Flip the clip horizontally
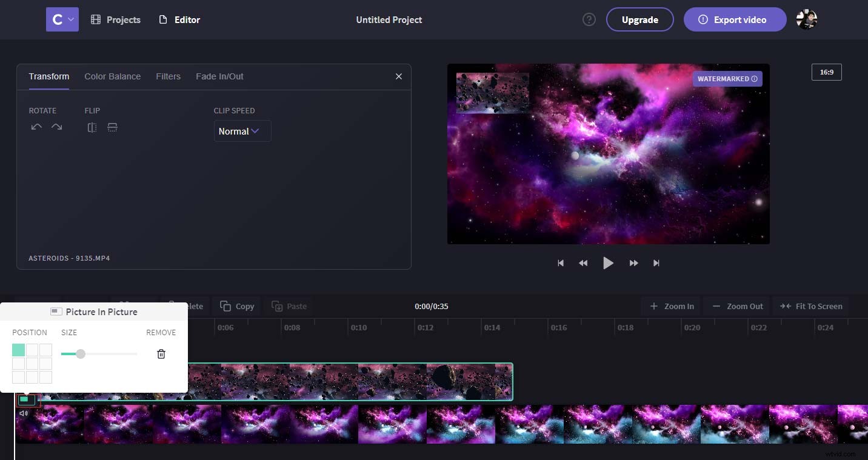 pyautogui.click(x=92, y=127)
